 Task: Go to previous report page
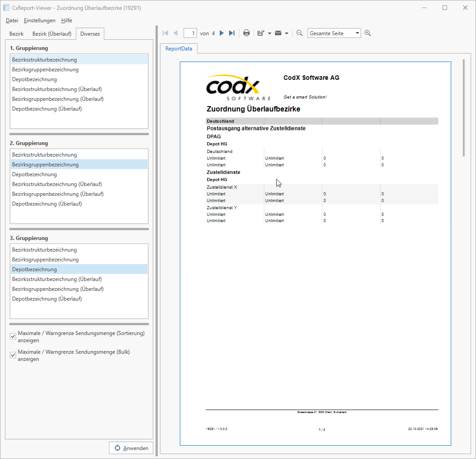[176, 33]
